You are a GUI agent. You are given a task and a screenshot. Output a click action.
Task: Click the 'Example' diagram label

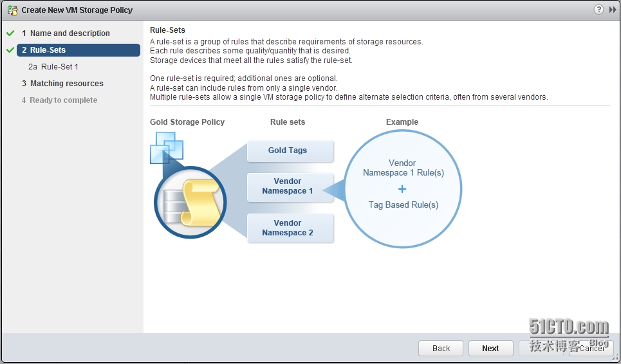402,122
